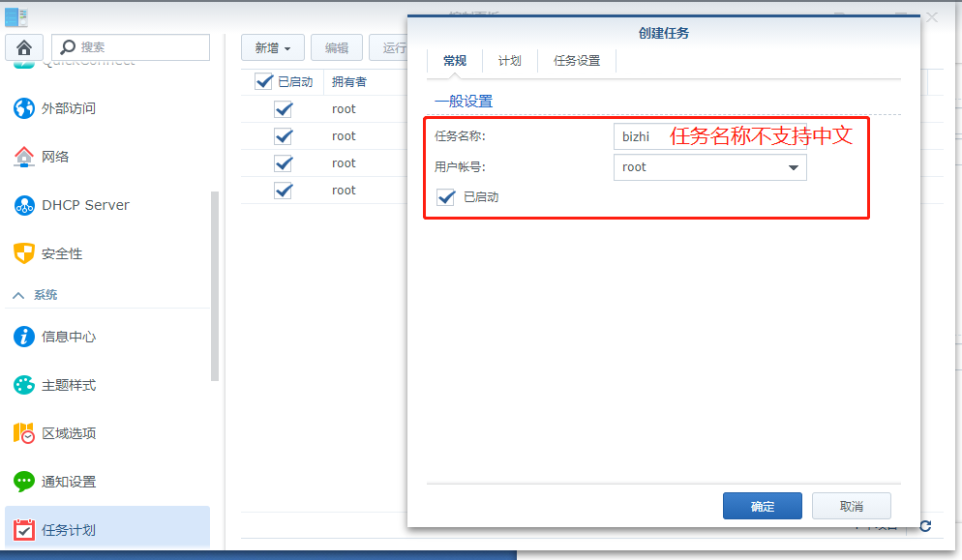Click the 安全性 shield icon
Screen dimensions: 962x560
click(21, 253)
